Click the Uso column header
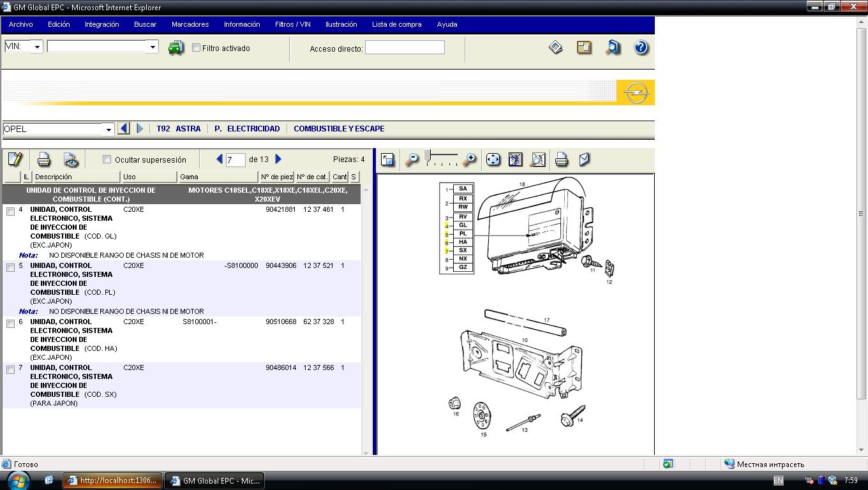 tap(149, 177)
